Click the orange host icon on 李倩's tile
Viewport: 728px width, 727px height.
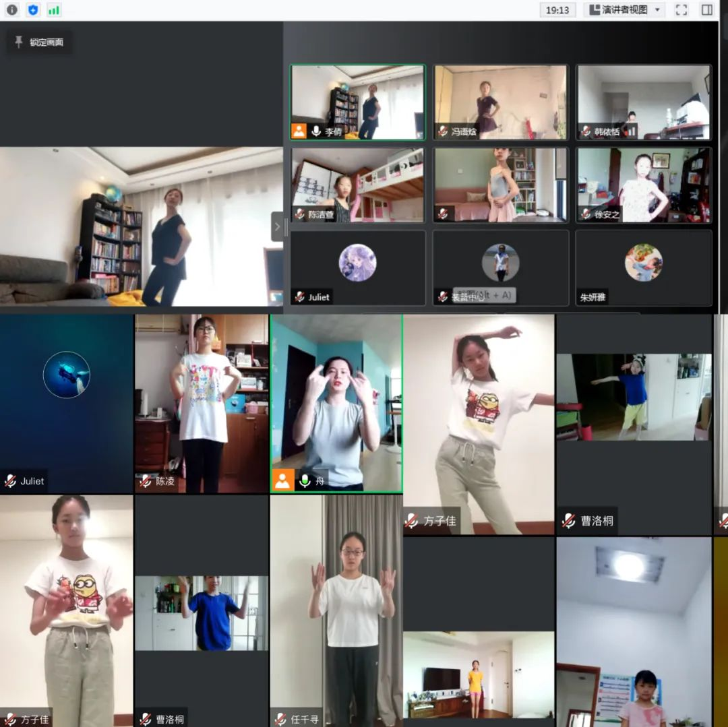(x=299, y=131)
